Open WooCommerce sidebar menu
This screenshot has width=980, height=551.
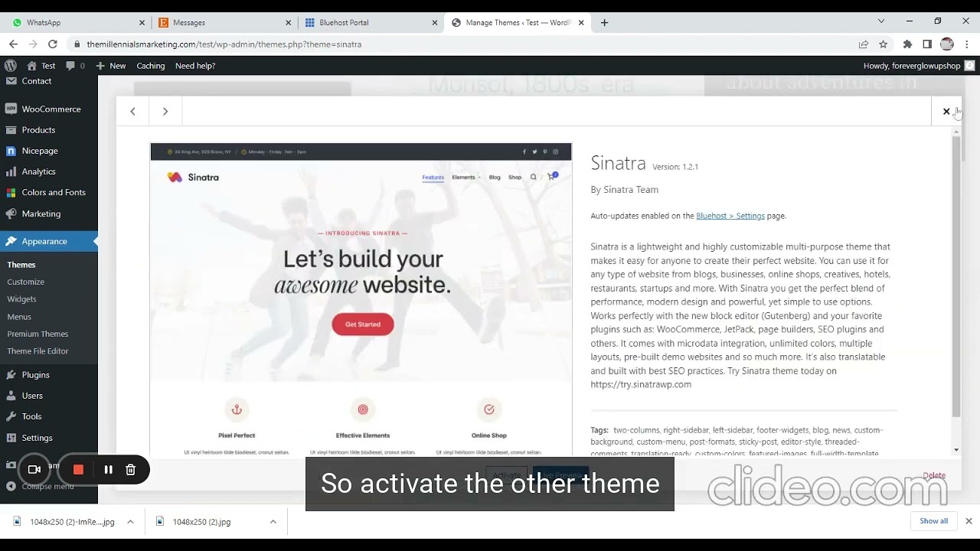tap(49, 109)
